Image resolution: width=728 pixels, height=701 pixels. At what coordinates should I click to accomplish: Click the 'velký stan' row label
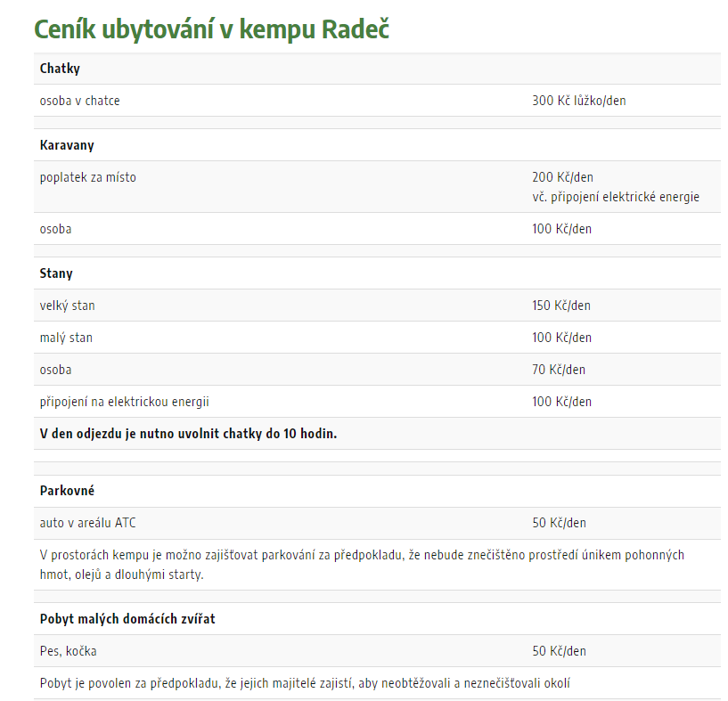(x=67, y=306)
